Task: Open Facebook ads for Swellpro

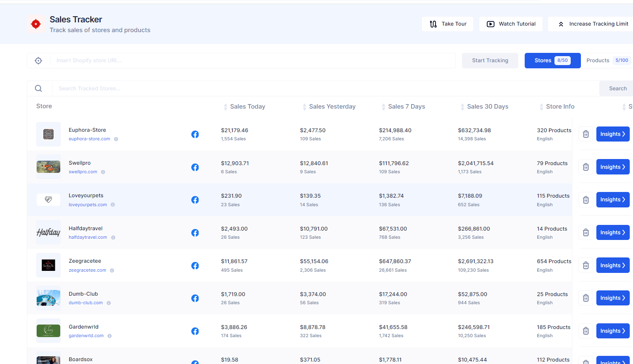Action: click(x=195, y=167)
